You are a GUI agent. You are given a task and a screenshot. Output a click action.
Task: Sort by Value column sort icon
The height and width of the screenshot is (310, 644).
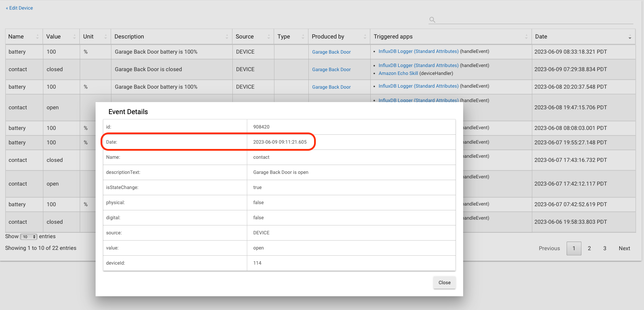coord(74,37)
